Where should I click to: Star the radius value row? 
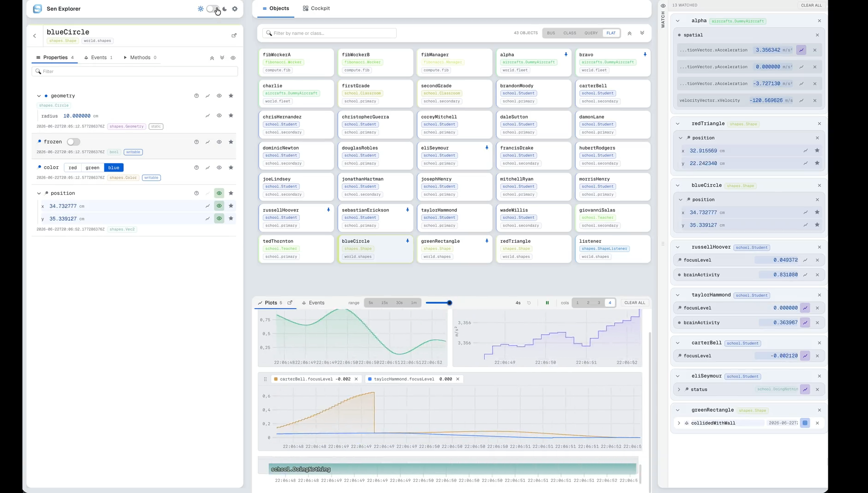231,116
